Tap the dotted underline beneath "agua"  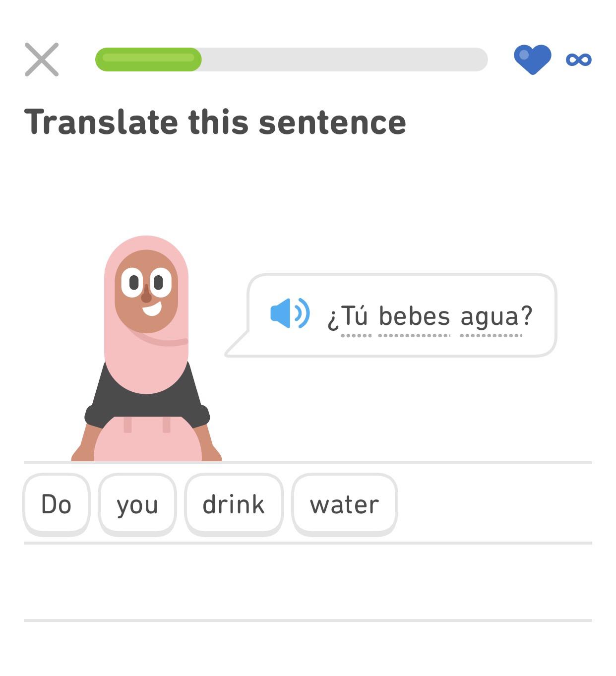pyautogui.click(x=491, y=336)
